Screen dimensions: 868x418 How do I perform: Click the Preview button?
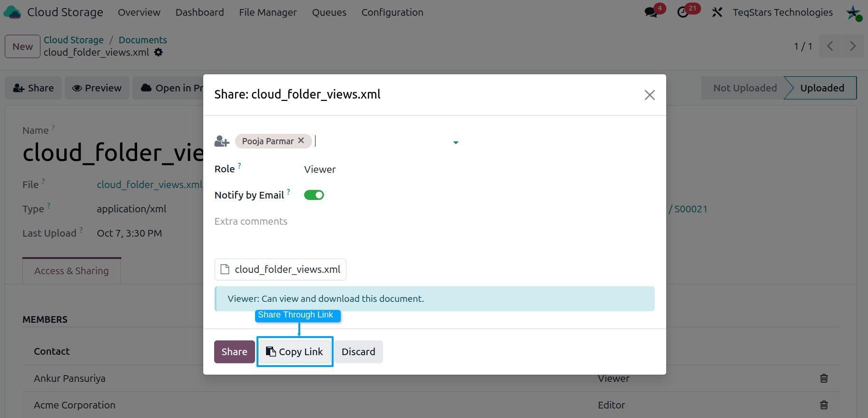pos(97,88)
